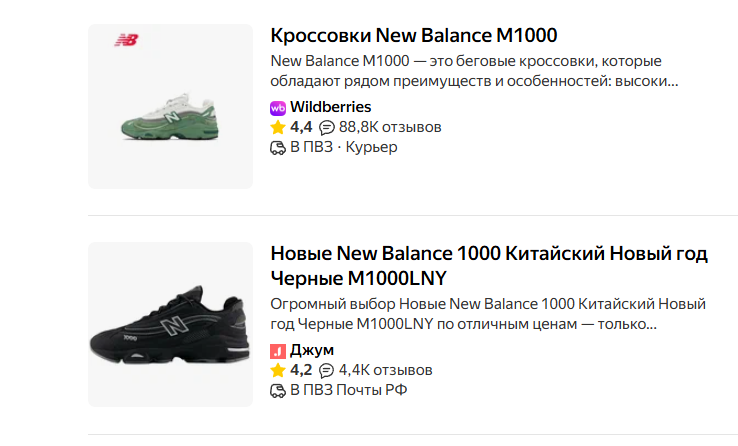View the 88,8K отзывов reviews

390,127
